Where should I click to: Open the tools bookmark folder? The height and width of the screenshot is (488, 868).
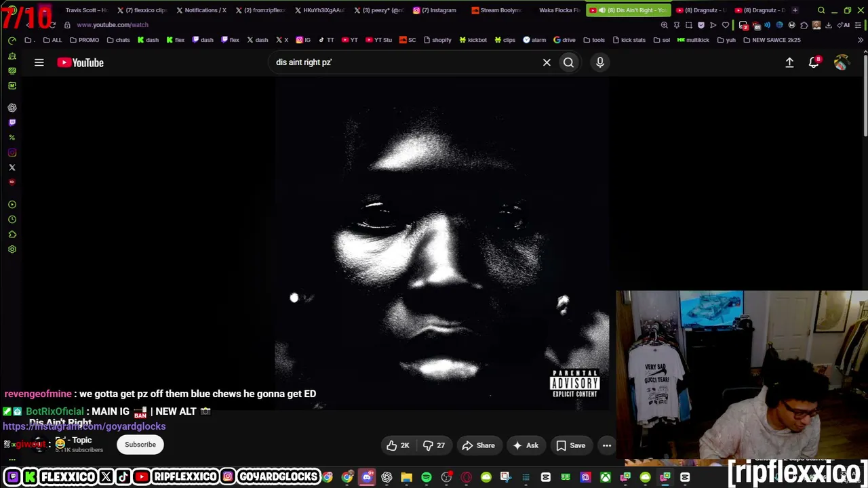(593, 40)
